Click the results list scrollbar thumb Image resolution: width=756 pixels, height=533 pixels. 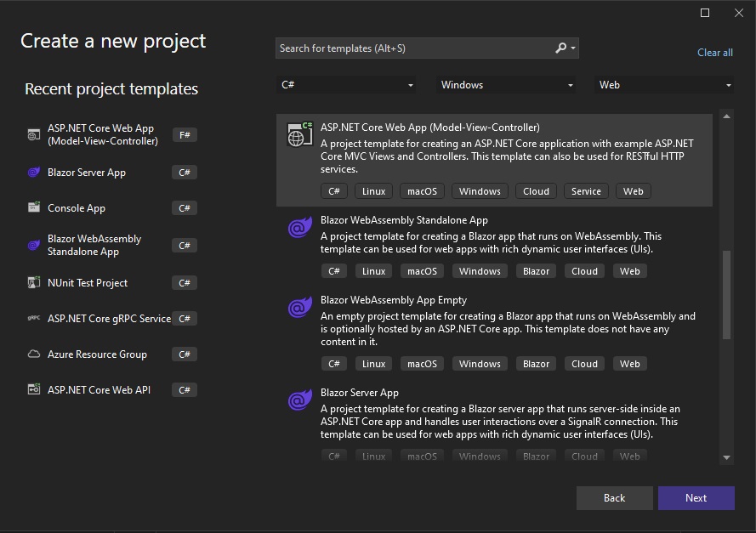tap(726, 295)
